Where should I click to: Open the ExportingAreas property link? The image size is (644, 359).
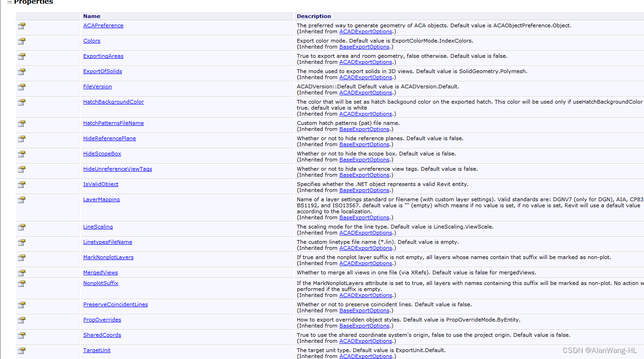point(103,56)
